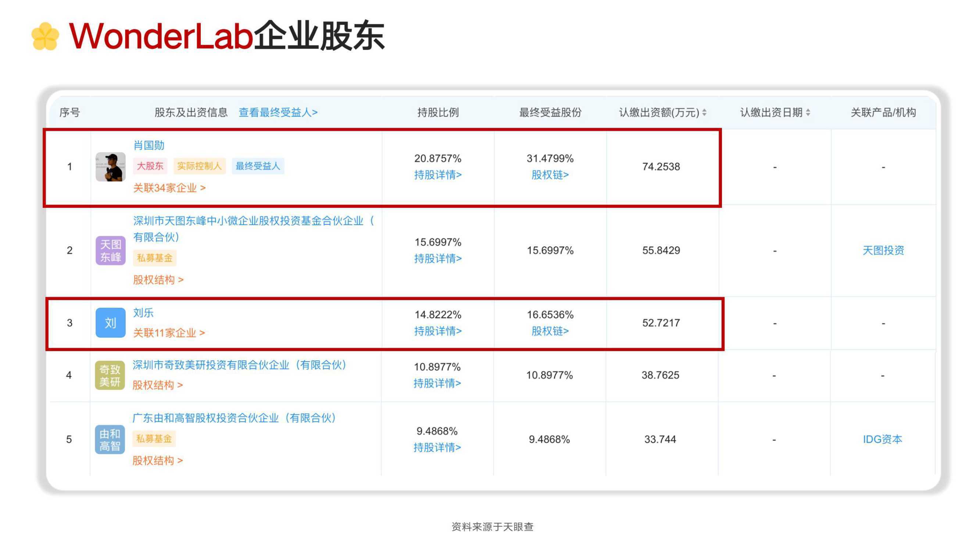980x551 pixels.
Task: Open 刘乐 shareholder name link
Action: 143,313
